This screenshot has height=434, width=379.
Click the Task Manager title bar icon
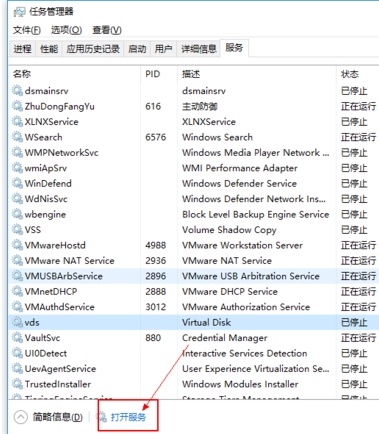coord(19,12)
